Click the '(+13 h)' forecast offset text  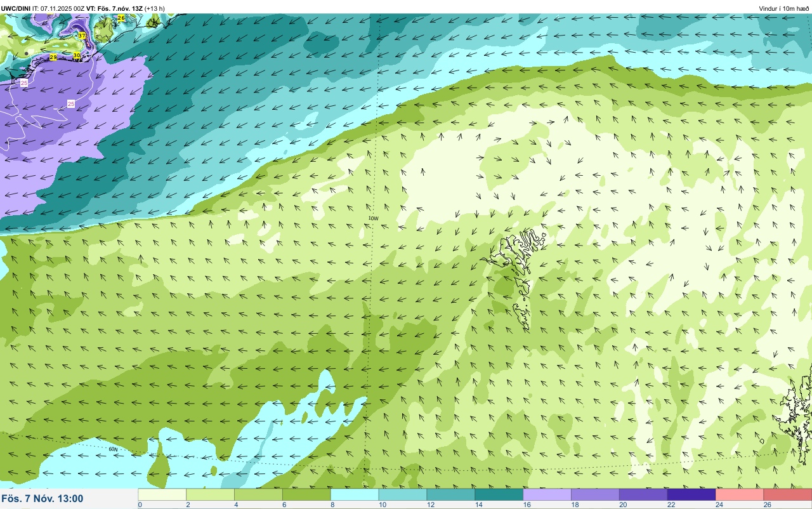tap(155, 8)
